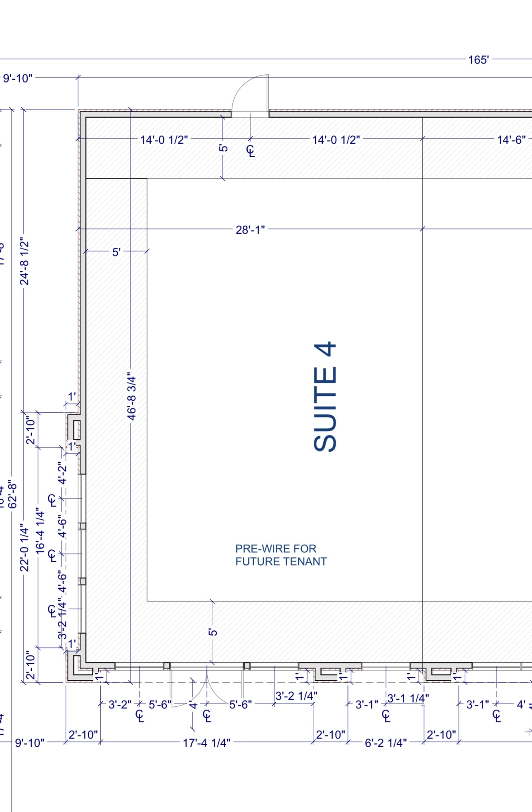
Task: Click the "46'-8 3/4"" vertical dimension
Action: click(132, 396)
